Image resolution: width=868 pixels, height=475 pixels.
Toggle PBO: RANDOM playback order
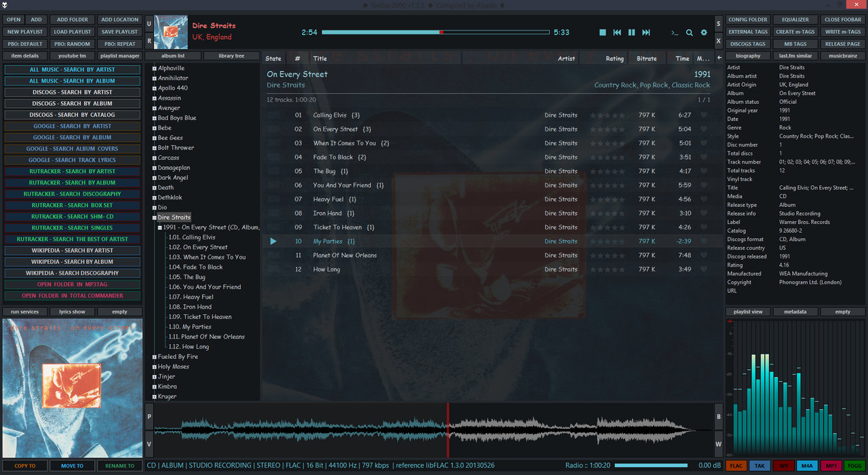pyautogui.click(x=73, y=44)
